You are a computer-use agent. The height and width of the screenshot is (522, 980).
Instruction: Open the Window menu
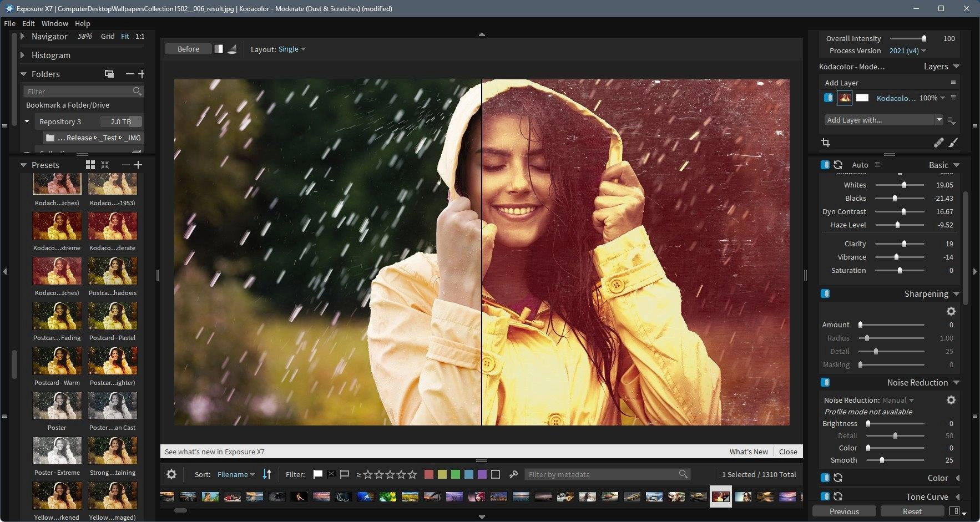(54, 23)
